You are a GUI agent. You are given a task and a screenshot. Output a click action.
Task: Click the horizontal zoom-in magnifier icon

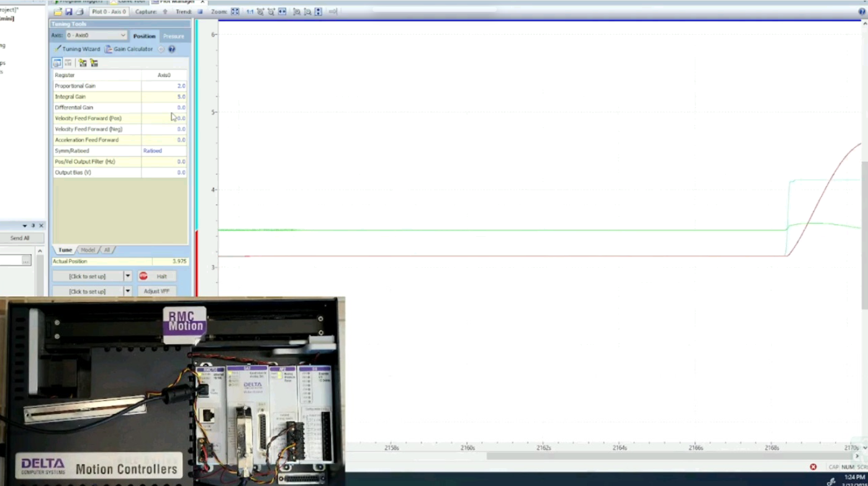point(297,12)
